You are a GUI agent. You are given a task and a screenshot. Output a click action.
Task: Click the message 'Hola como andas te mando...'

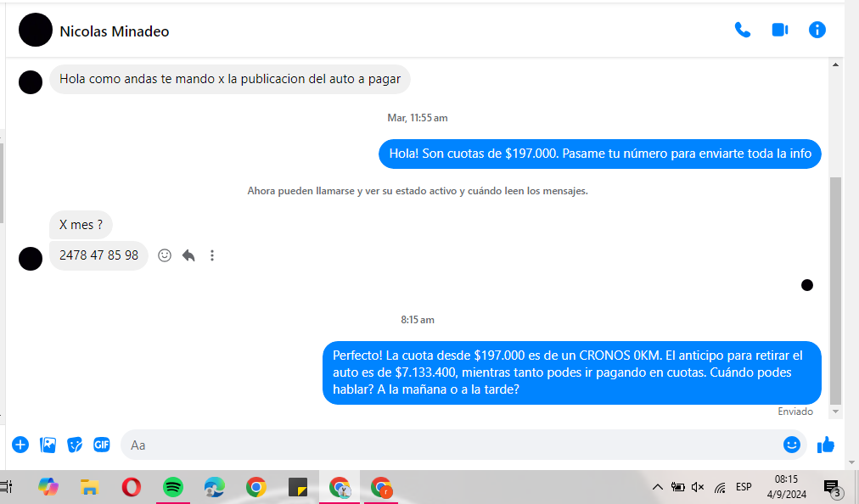(229, 79)
